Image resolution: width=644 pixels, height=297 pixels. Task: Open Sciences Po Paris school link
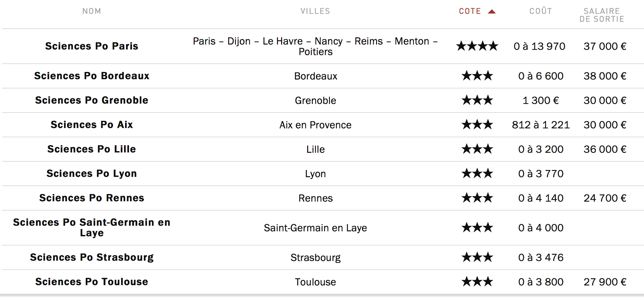pos(92,46)
